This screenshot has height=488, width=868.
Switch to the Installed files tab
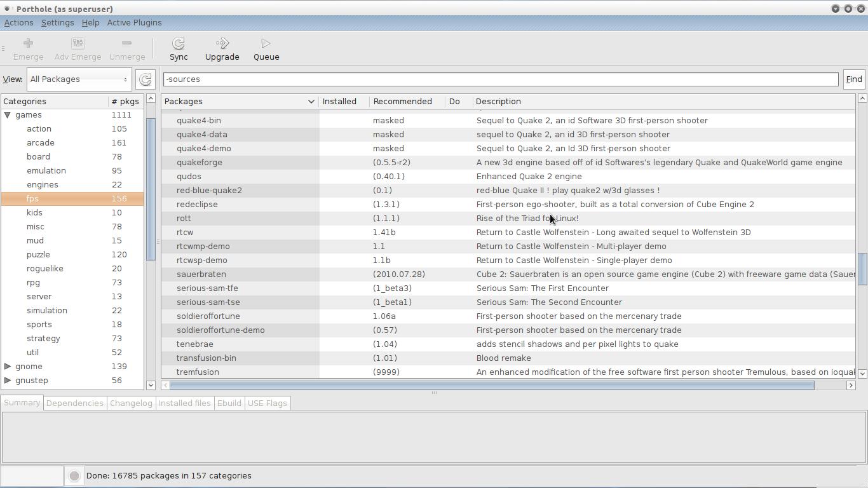pos(184,403)
